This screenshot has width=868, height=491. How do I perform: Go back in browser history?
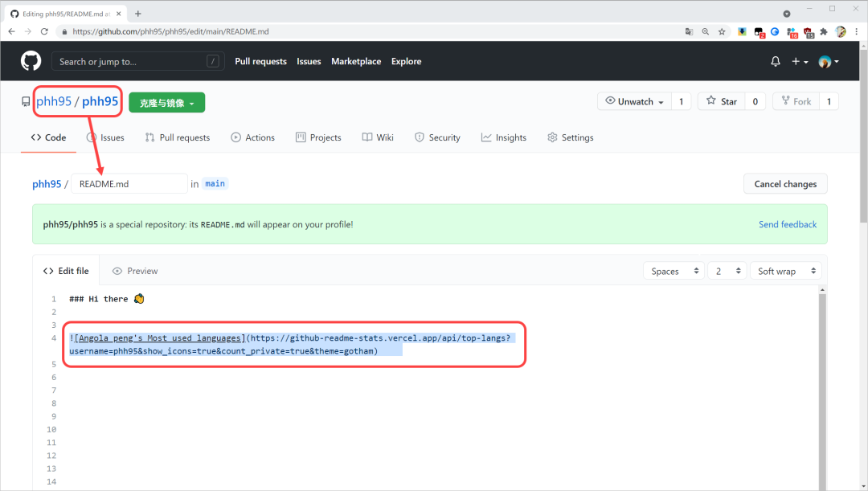point(11,31)
